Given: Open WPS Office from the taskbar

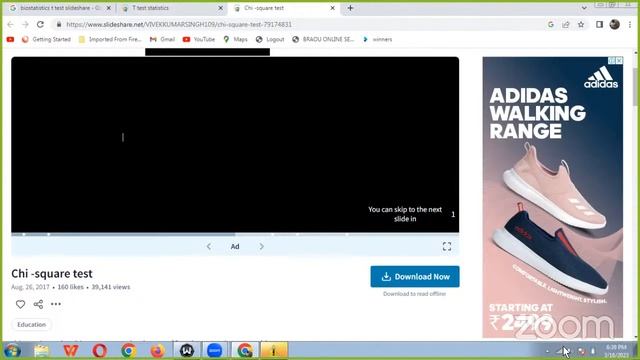Looking at the screenshot, I should pyautogui.click(x=71, y=351).
